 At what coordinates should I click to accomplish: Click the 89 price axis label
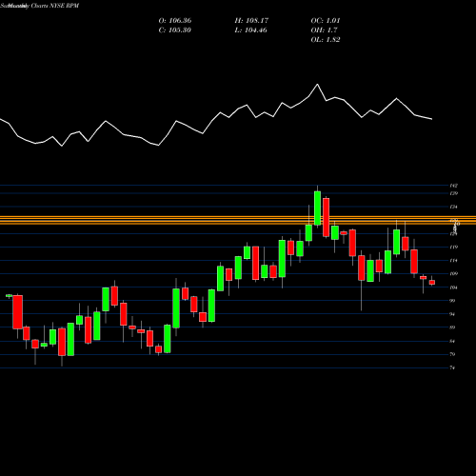click(x=453, y=327)
